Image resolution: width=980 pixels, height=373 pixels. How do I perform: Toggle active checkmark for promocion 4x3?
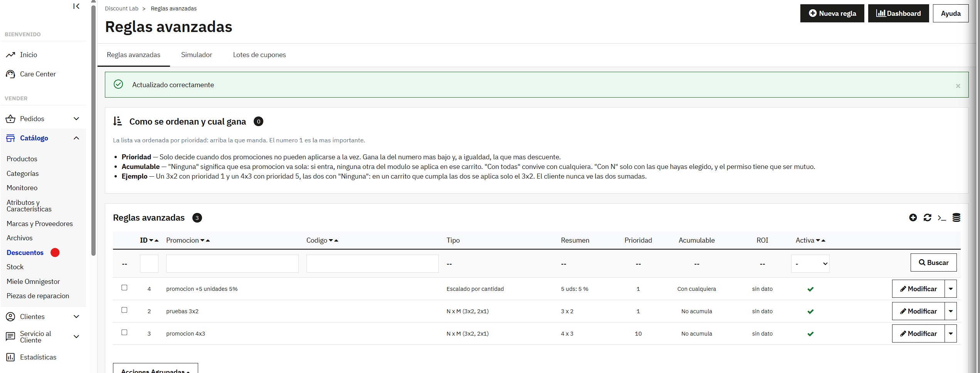810,334
